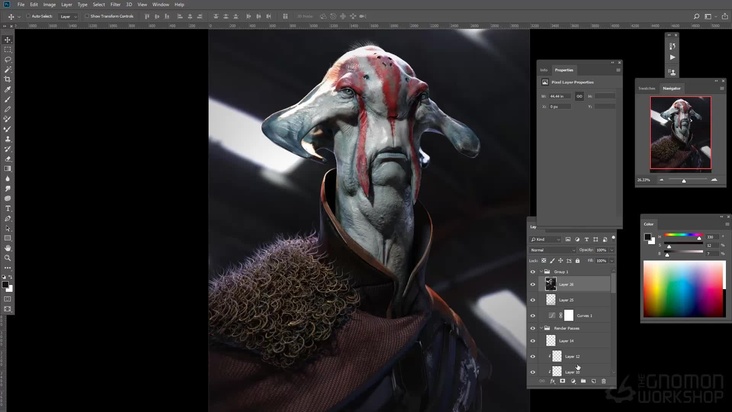Click the Navigator zoom slider

point(688,180)
